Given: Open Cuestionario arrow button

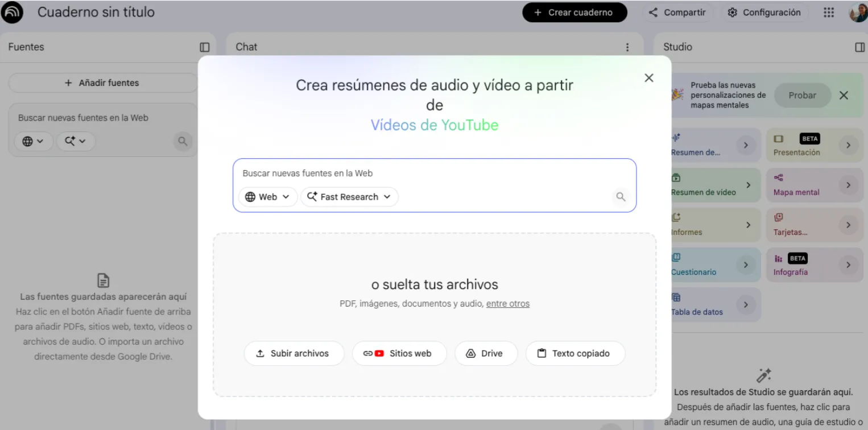Looking at the screenshot, I should (746, 265).
